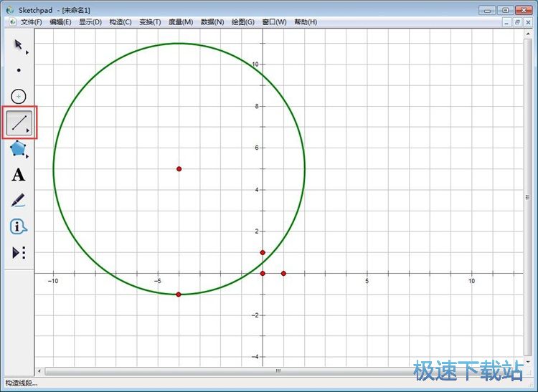Select the Text tool labeled A
Screen dimensions: 538x392
(19, 175)
